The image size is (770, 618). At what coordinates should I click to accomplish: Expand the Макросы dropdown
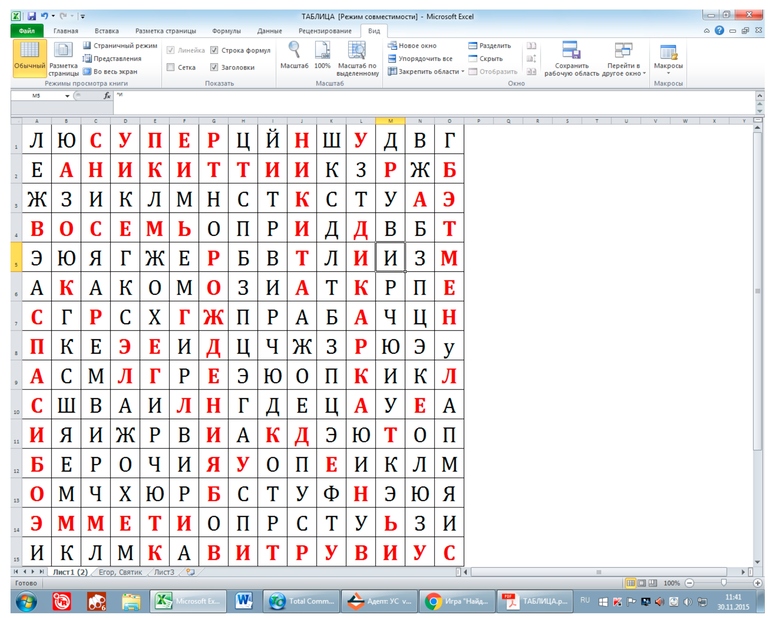click(x=667, y=58)
